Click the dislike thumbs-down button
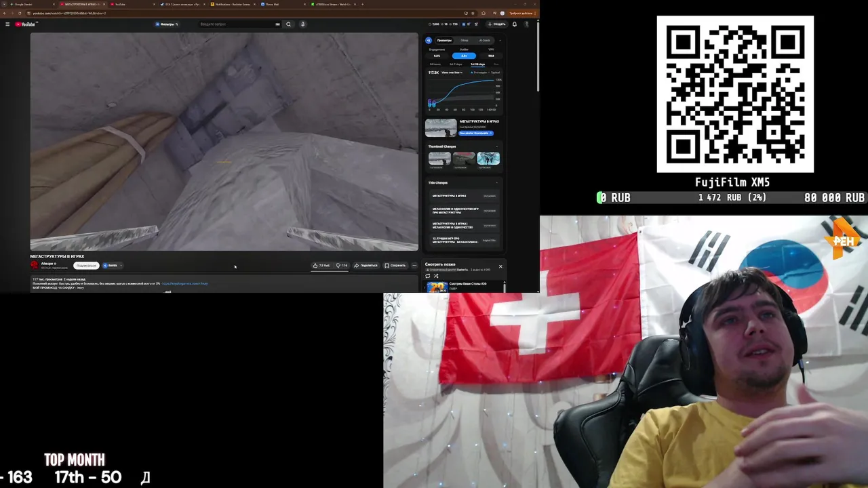Screen dimensions: 868x488 click(x=342, y=266)
